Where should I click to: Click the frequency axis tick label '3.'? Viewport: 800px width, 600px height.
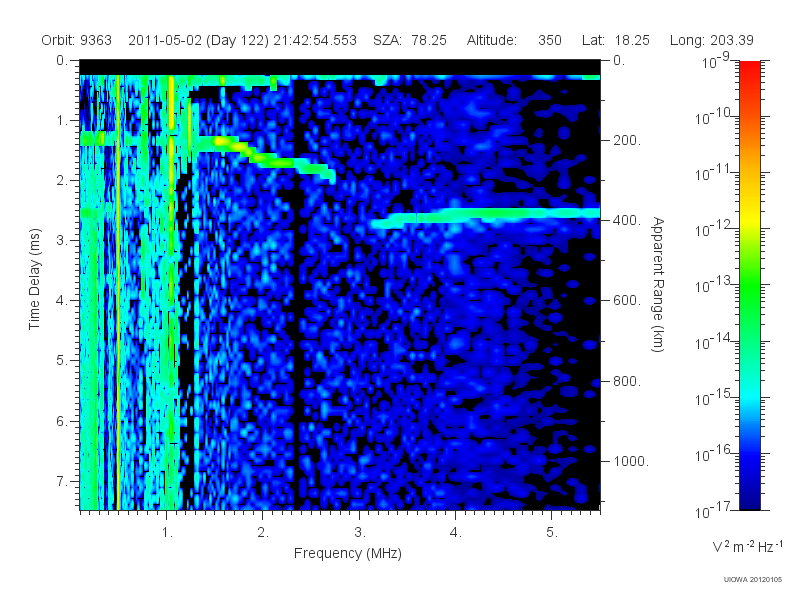(360, 532)
